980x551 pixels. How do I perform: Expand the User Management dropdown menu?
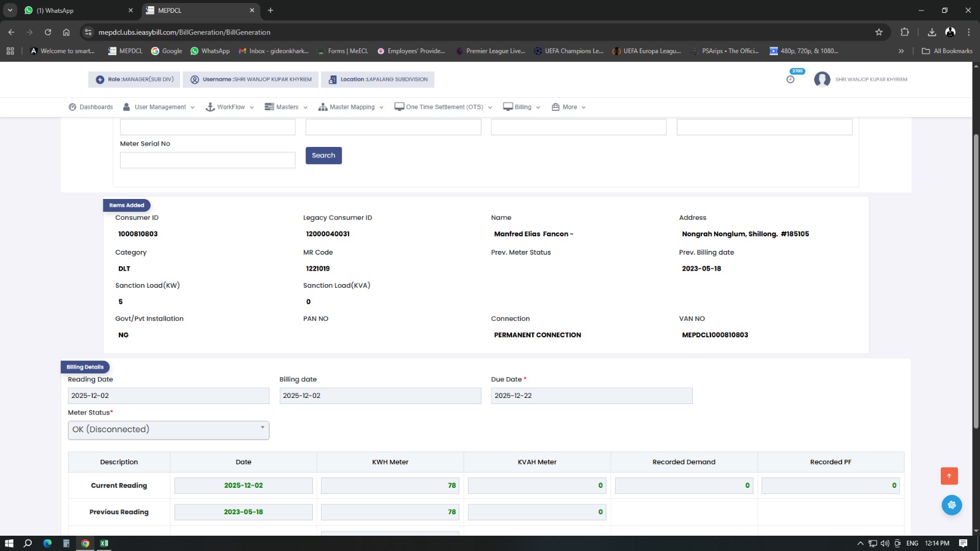click(x=159, y=107)
